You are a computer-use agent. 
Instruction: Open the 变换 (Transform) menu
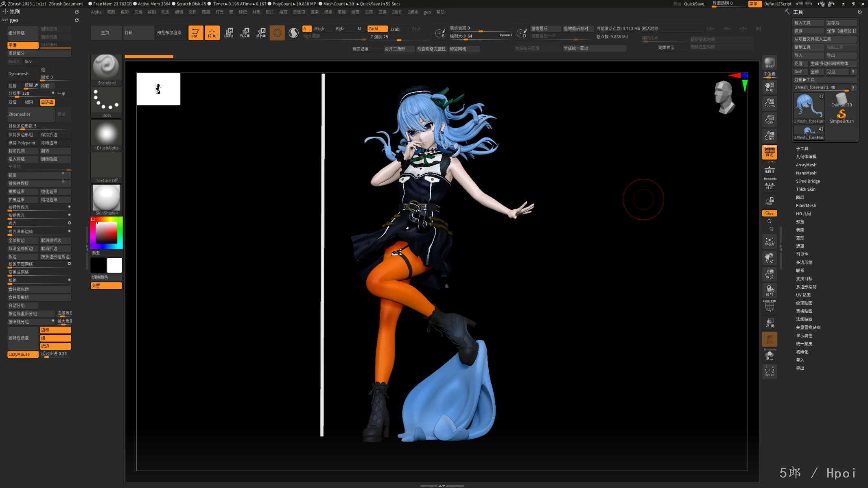click(383, 12)
